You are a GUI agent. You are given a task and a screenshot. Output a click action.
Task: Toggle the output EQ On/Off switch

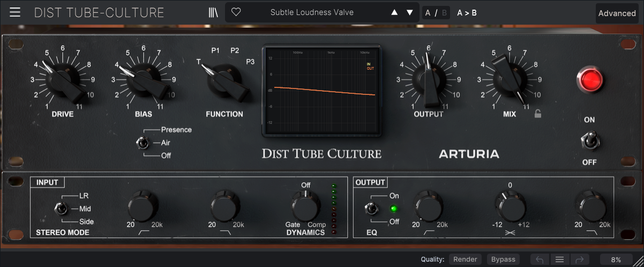370,208
